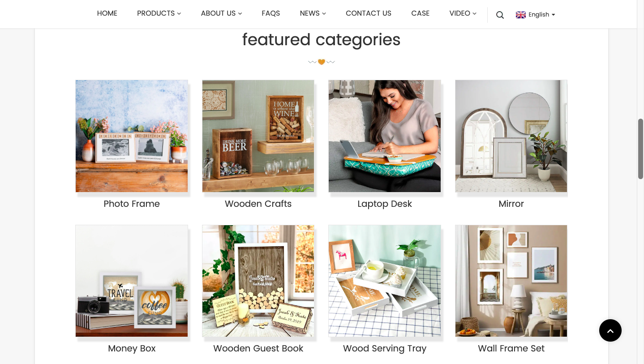Viewport: 644px width, 364px height.
Task: Open the Photo Frame category image
Action: [132, 136]
